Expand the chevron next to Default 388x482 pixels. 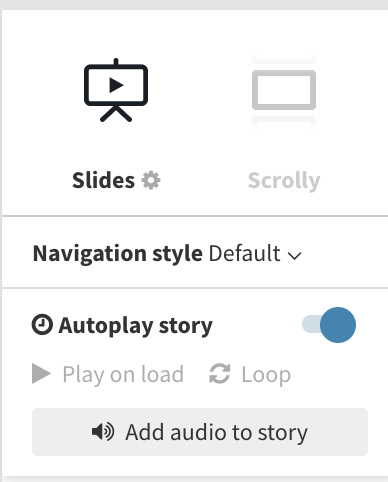(294, 256)
